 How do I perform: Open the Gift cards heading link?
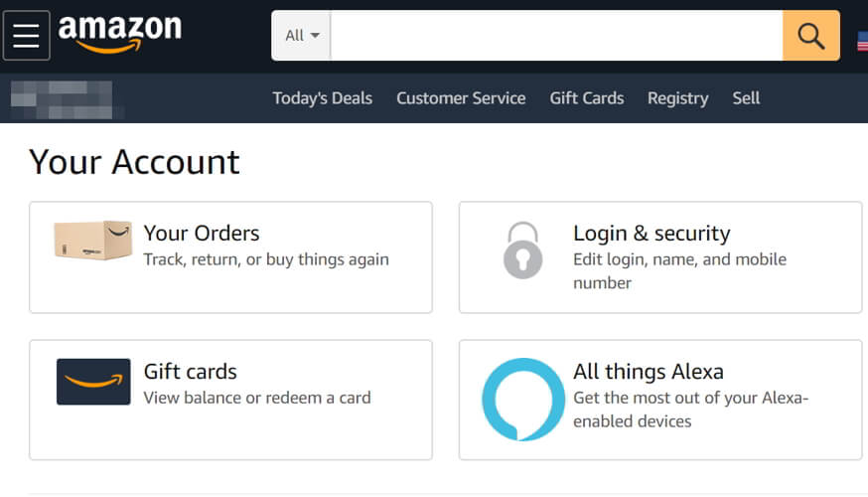[191, 372]
